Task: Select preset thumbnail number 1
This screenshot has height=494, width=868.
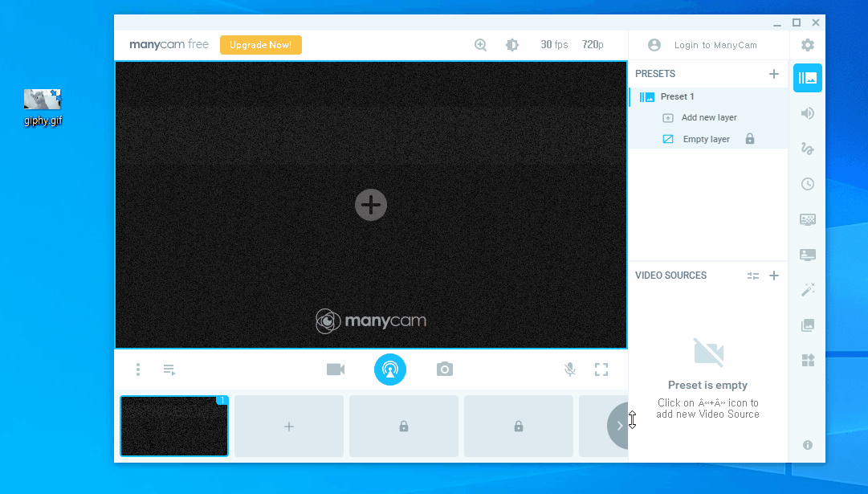Action: coord(174,426)
